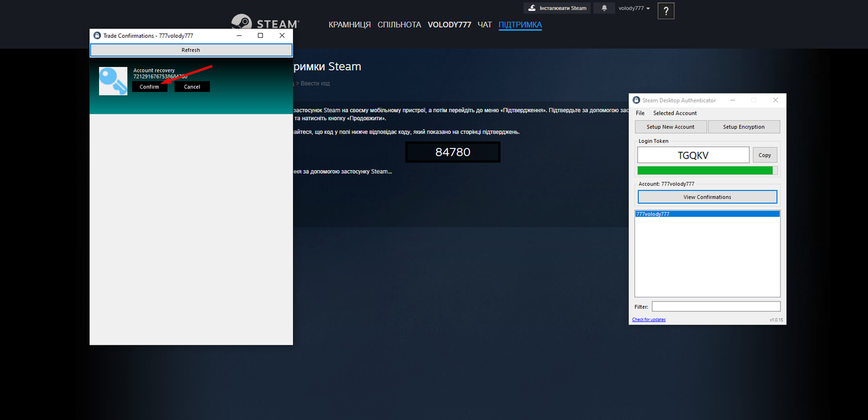Maximize the Trade Confirmations window

260,35
